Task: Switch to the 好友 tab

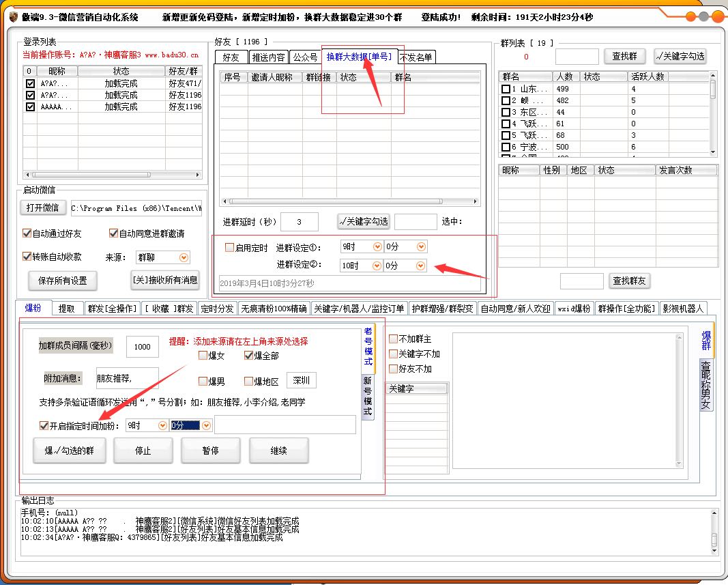Action: point(231,57)
